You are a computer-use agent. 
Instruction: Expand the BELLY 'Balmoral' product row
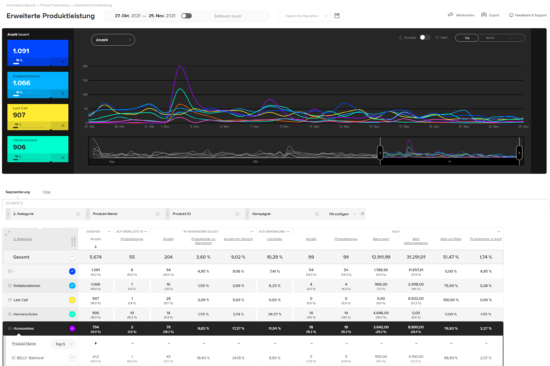[13, 358]
